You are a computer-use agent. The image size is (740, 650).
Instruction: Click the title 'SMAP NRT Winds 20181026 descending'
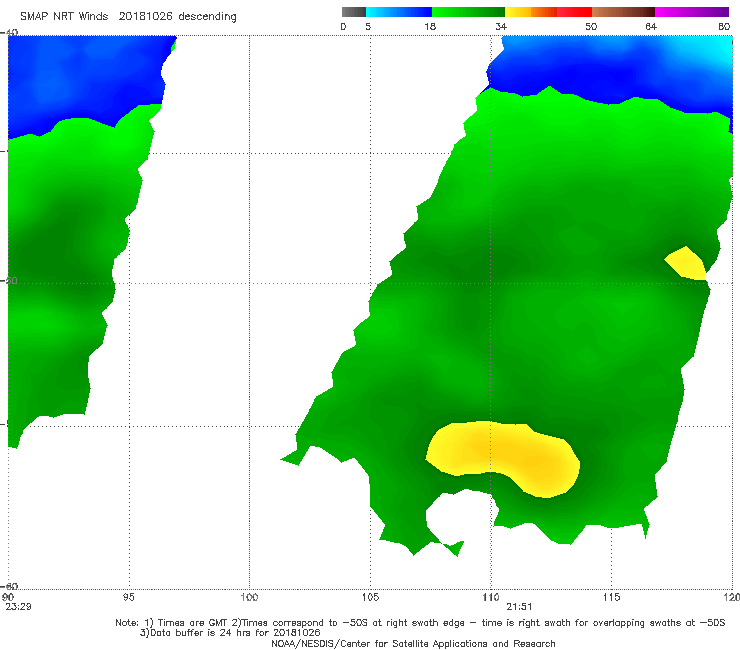[x=128, y=17]
